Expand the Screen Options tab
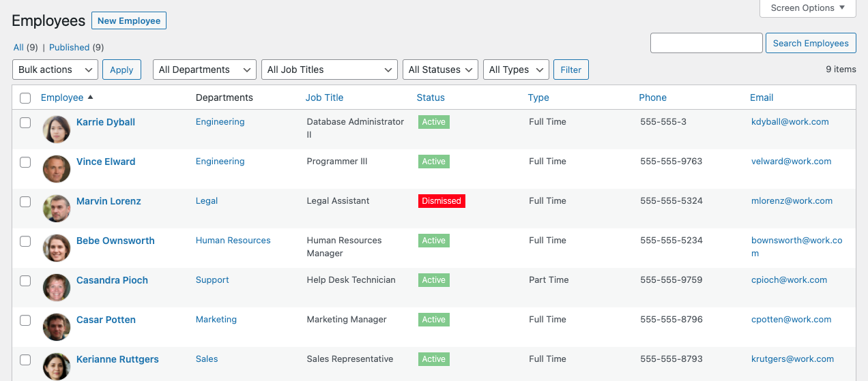868x381 pixels. [x=807, y=8]
